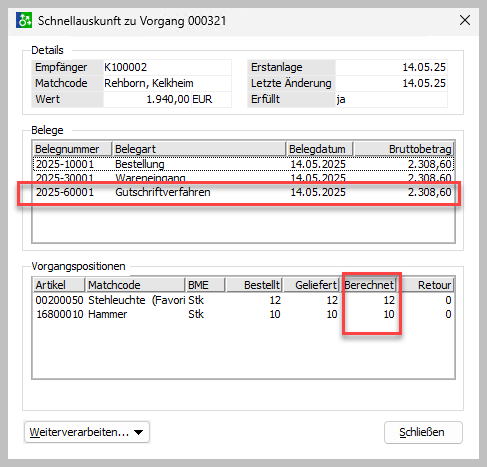Select the Stehleuchte article row

(243, 300)
